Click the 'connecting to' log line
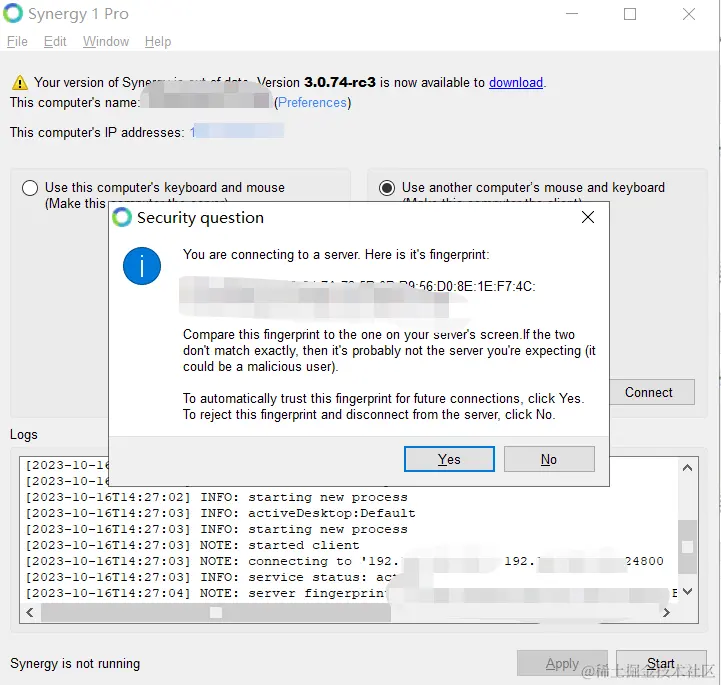Viewport: 721px width, 685px height. (x=344, y=561)
